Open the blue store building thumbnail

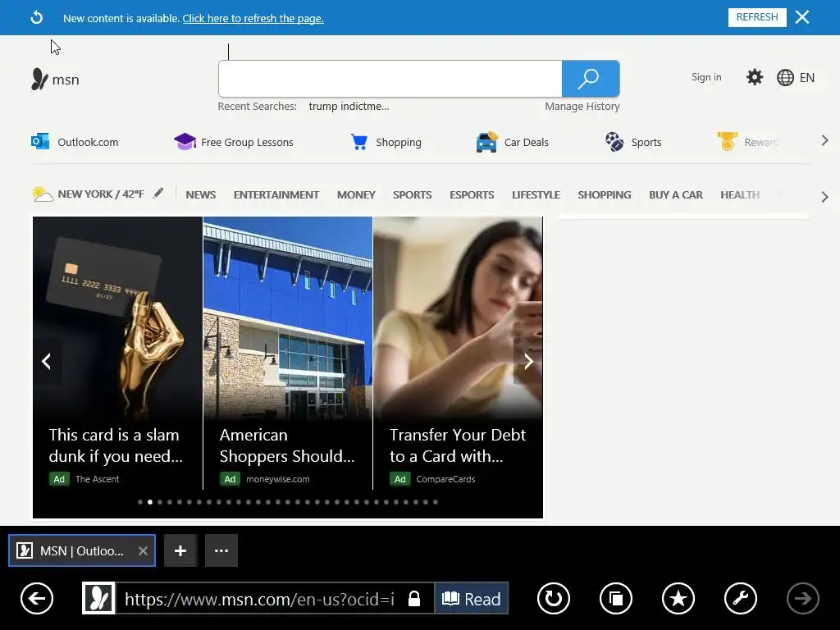pyautogui.click(x=288, y=317)
